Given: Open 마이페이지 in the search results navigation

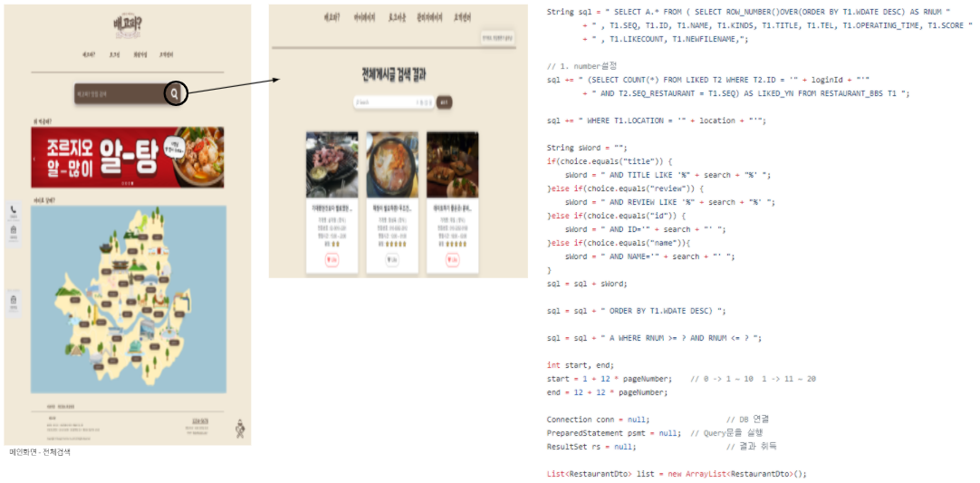Looking at the screenshot, I should tap(364, 17).
